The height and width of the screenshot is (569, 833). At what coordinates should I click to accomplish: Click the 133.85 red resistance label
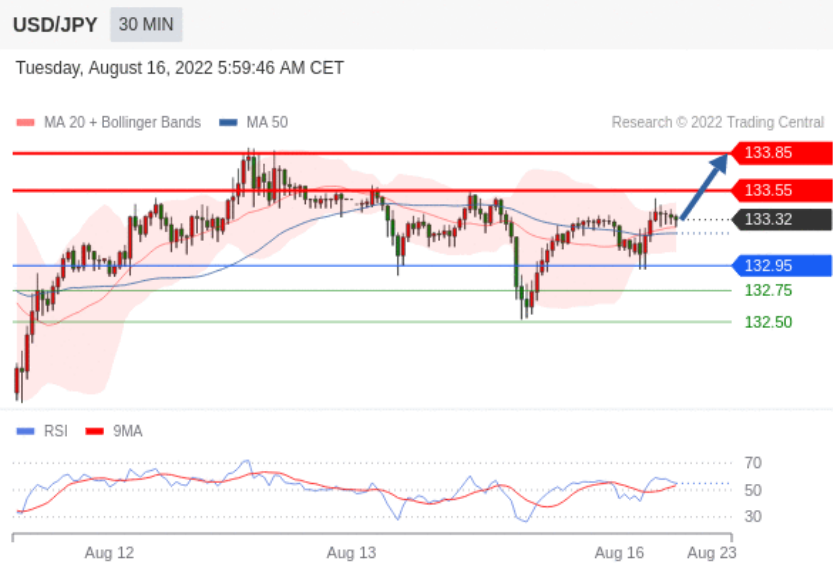[782, 153]
